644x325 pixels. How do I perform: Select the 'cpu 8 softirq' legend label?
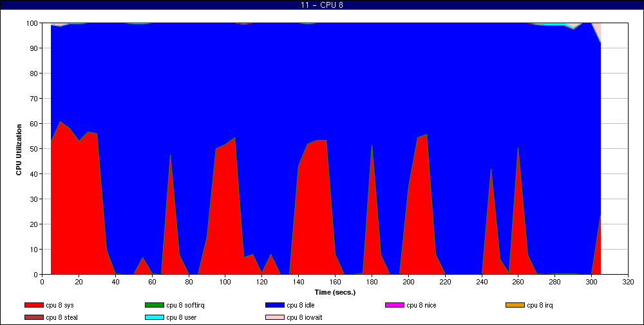click(185, 305)
